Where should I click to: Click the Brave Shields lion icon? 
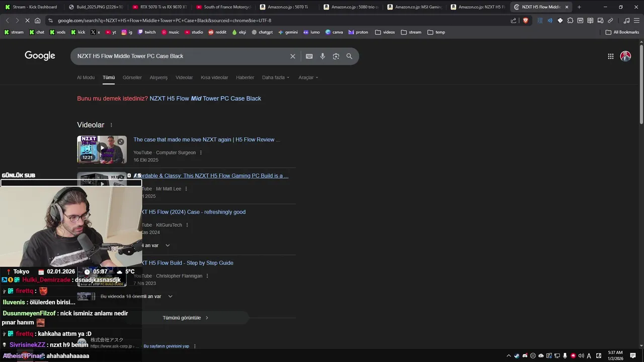pos(525,21)
